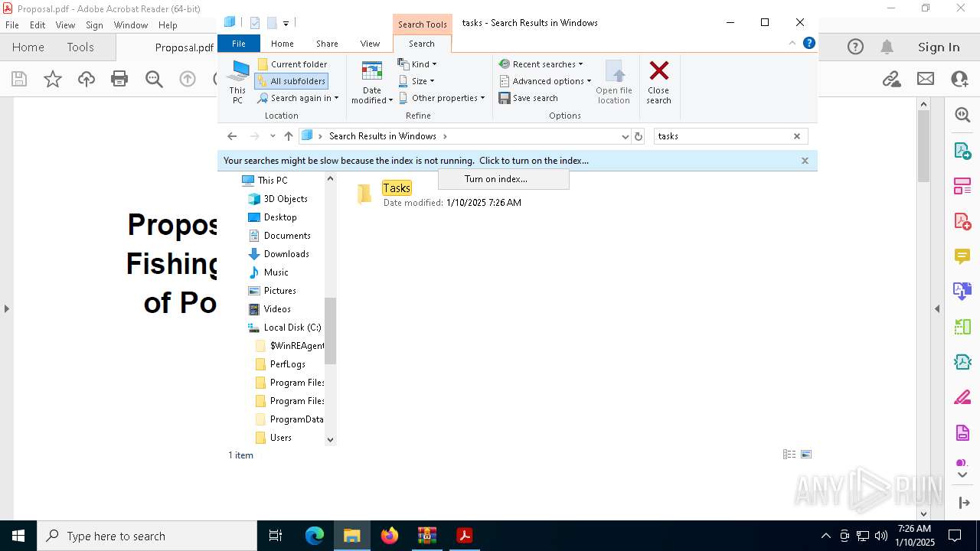The image size is (980, 551).
Task: Click Save search in Options group
Action: (528, 98)
